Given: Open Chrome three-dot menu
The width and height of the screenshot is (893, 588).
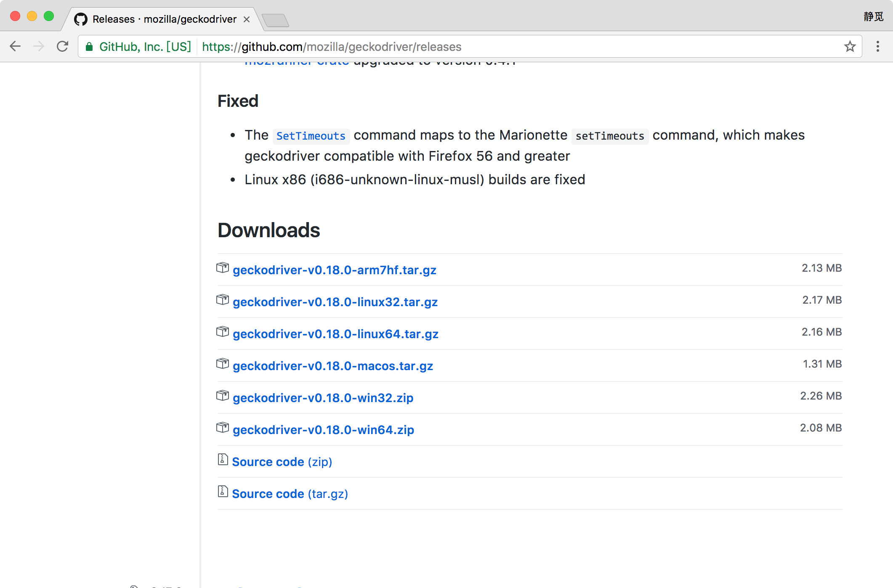Looking at the screenshot, I should 878,46.
